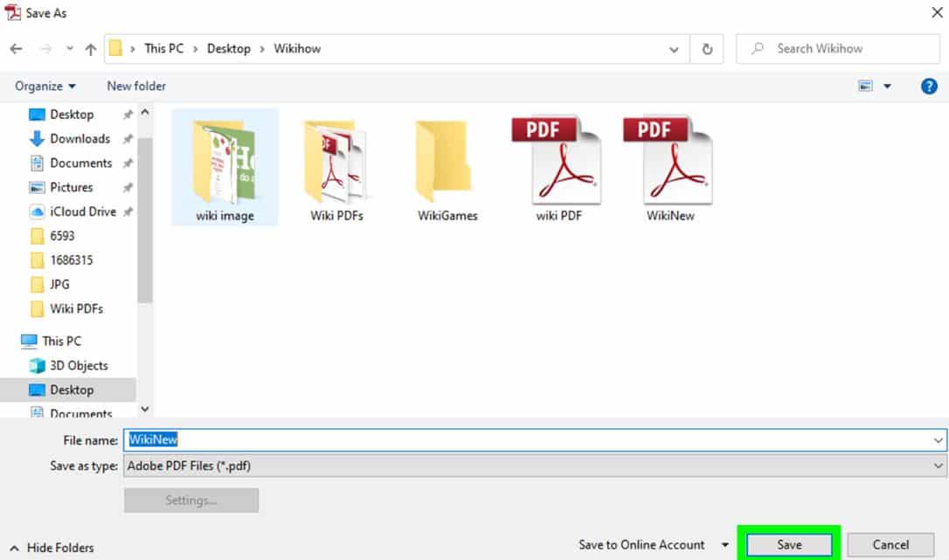Open the WikiGames folder

click(447, 166)
